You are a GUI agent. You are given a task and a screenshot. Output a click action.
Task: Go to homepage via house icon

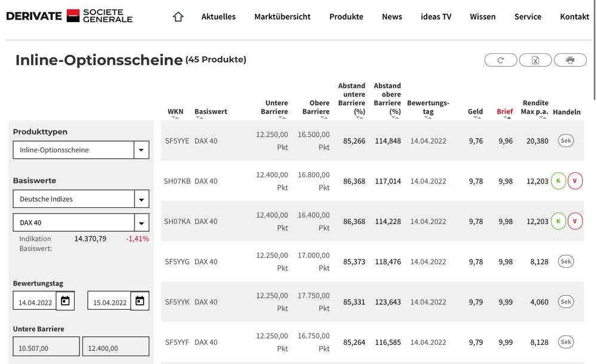177,17
